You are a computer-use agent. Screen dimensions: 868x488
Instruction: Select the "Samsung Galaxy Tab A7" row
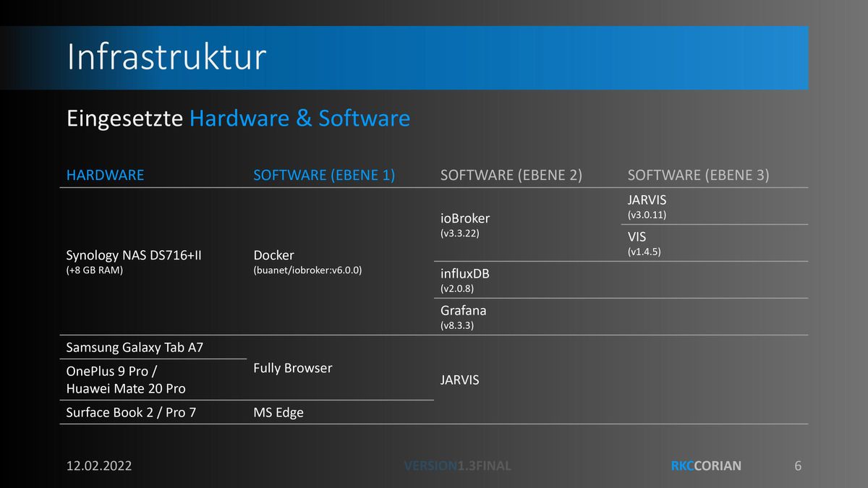[135, 348]
